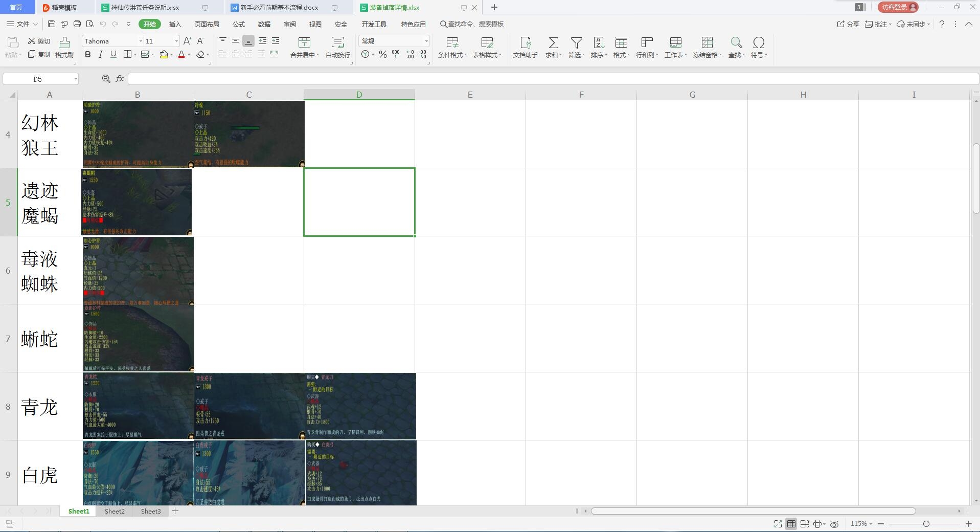Open the 数据 ribbon tab
This screenshot has width=980, height=532.
(264, 24)
